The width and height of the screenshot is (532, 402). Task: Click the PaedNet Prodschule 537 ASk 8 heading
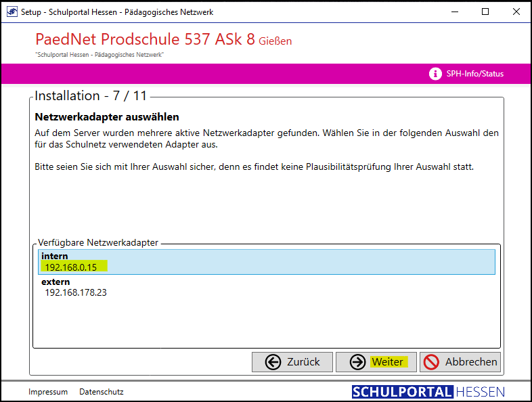146,39
